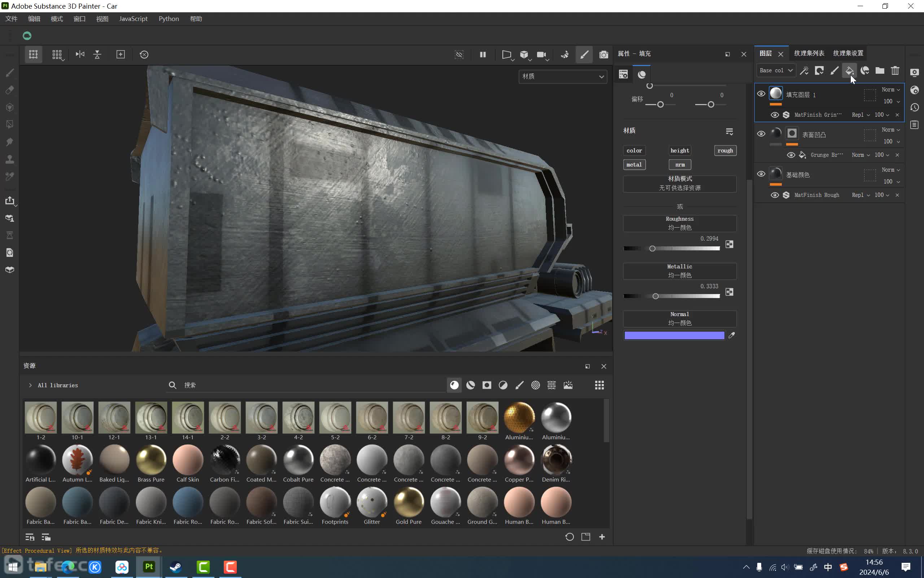924x578 pixels.
Task: Open Norm blend dropdown for Grunge Br
Action: click(860, 155)
